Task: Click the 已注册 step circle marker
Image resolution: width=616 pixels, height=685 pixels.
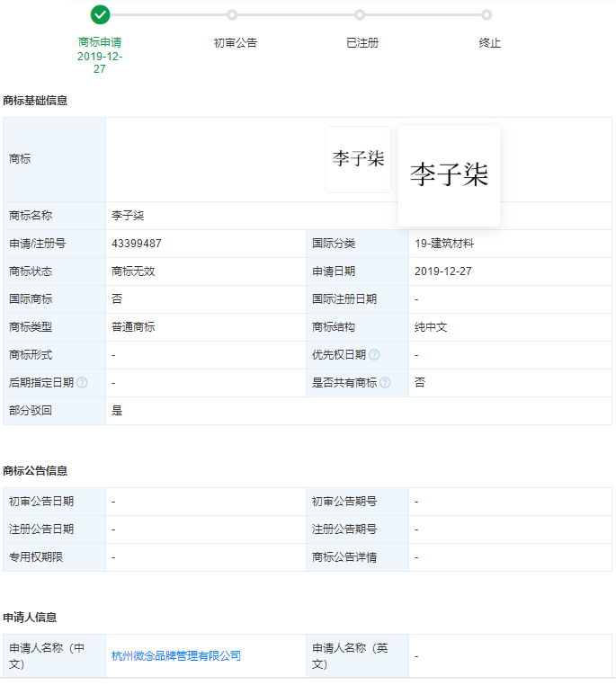Action: click(x=360, y=15)
